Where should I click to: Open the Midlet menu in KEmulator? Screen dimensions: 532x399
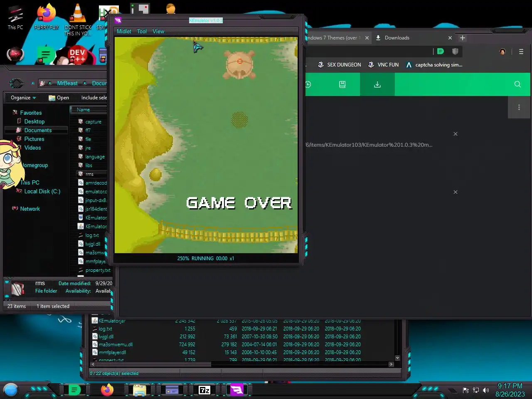pos(124,31)
